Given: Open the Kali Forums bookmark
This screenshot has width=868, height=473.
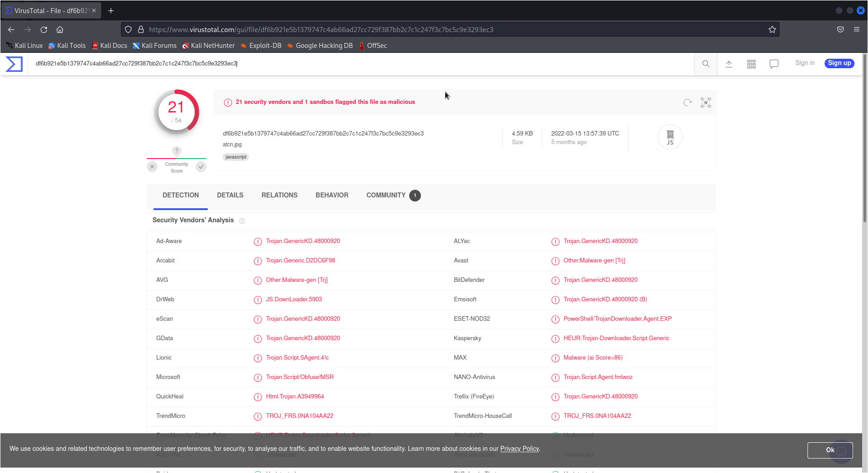Looking at the screenshot, I should [x=154, y=46].
